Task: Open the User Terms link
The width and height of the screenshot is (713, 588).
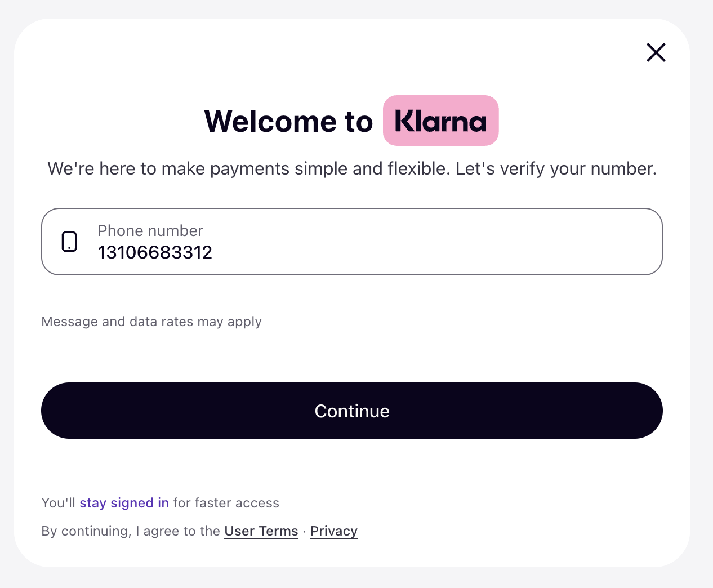Action: tap(261, 531)
